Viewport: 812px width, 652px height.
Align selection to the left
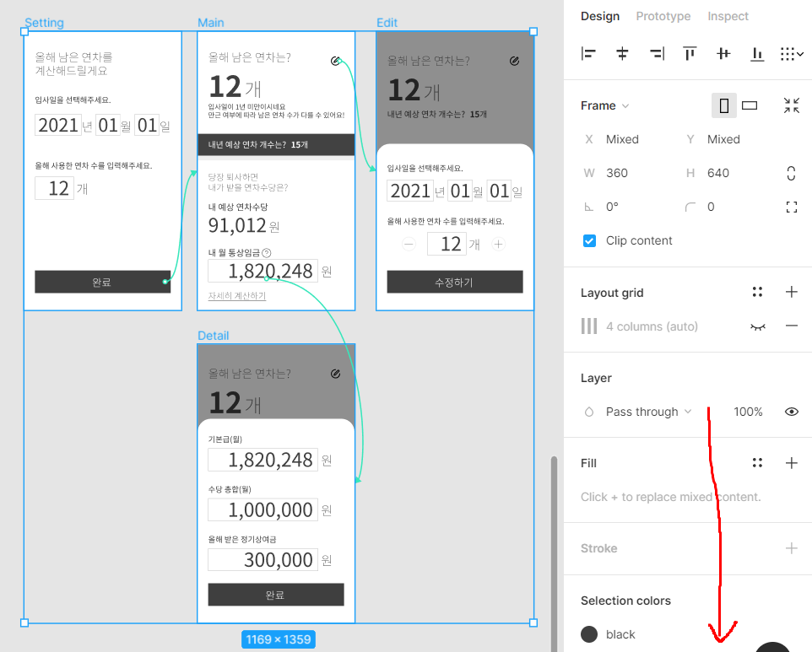point(588,53)
